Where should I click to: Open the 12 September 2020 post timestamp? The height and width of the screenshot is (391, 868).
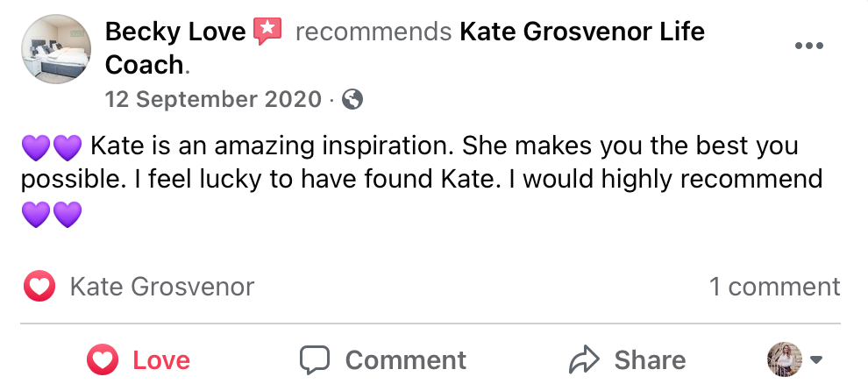tap(213, 99)
